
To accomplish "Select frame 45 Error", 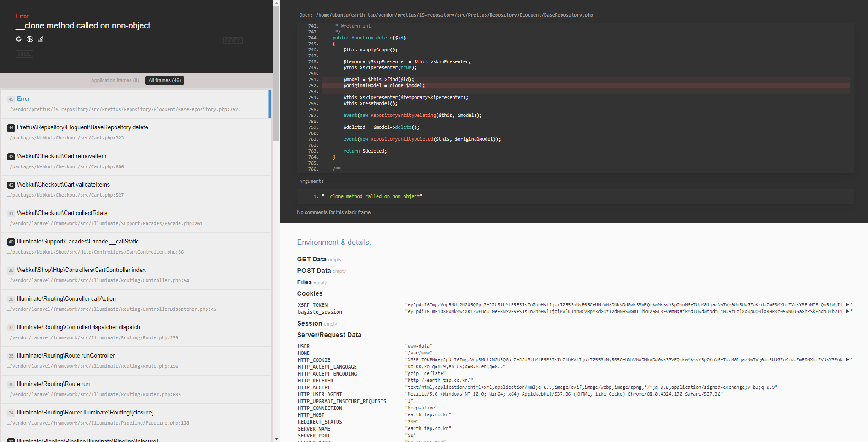I will pos(136,104).
